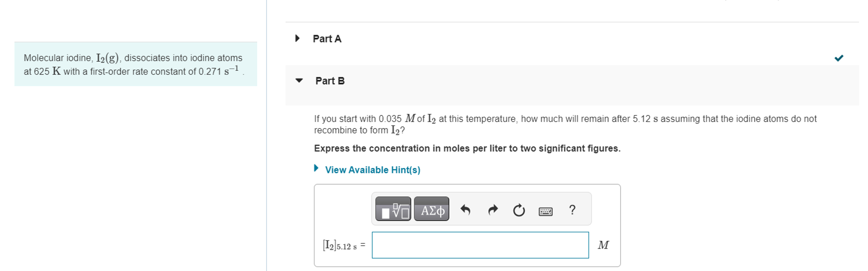Image resolution: width=868 pixels, height=271 pixels.
Task: Open the math templates (fraction/root) button
Action: point(393,209)
